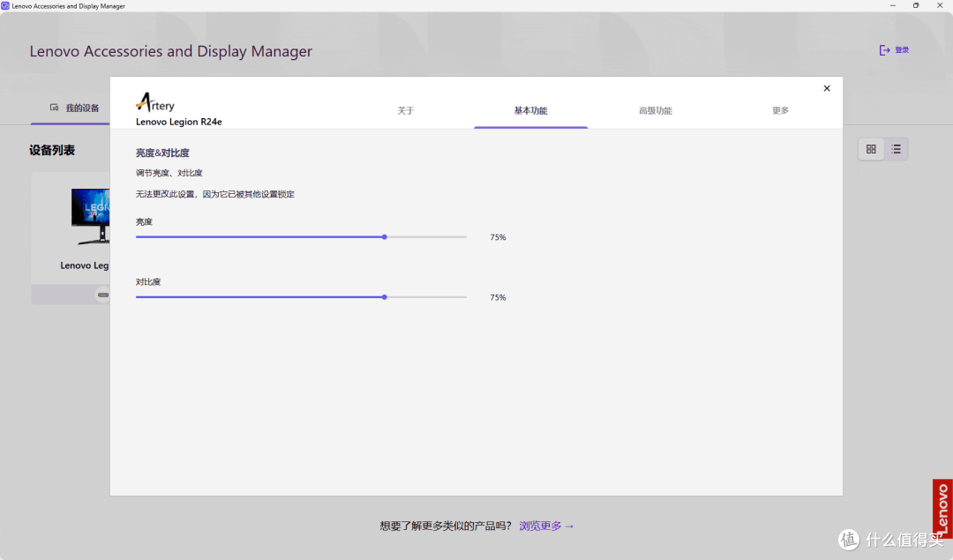This screenshot has width=953, height=560.
Task: Click the 亮度 brightness slider handle
Action: click(x=385, y=237)
